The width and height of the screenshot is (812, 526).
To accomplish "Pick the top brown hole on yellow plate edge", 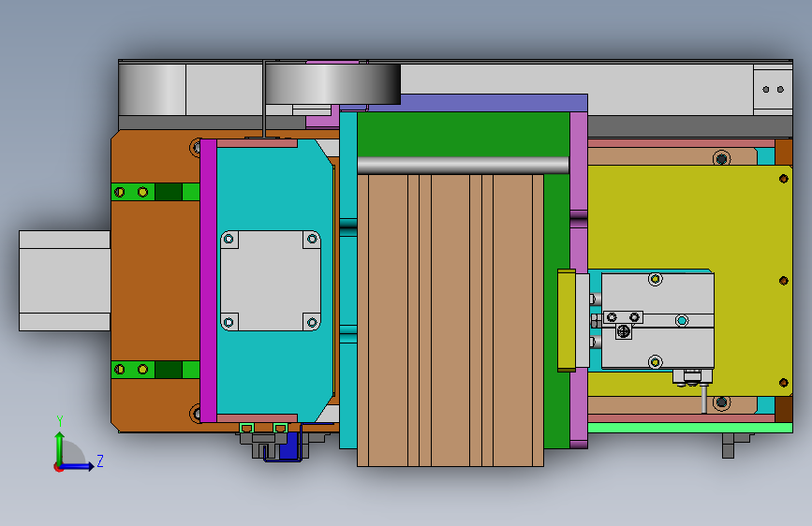I will (784, 179).
